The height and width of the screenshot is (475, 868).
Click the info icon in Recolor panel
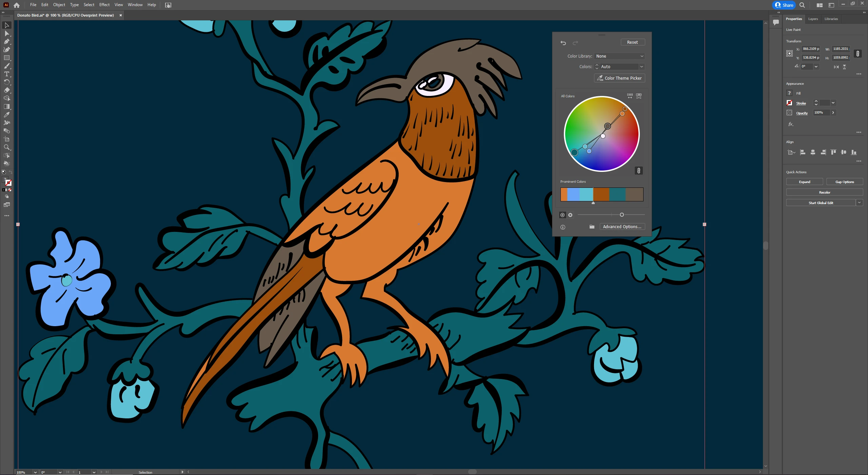click(563, 227)
